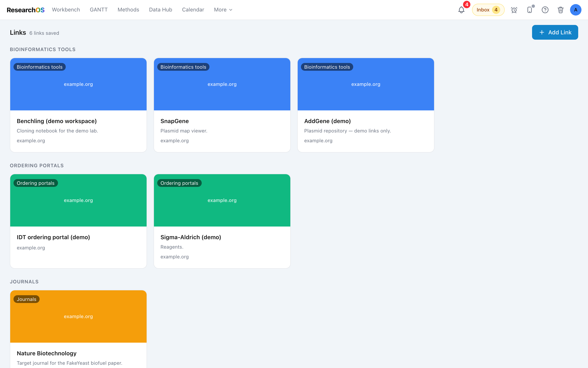Open the user avatar A
The height and width of the screenshot is (368, 588).
[x=576, y=10]
